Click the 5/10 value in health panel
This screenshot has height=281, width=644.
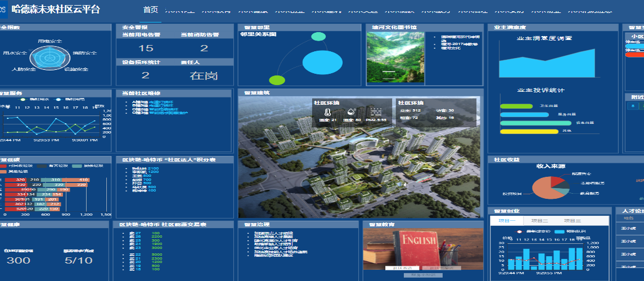point(78,260)
